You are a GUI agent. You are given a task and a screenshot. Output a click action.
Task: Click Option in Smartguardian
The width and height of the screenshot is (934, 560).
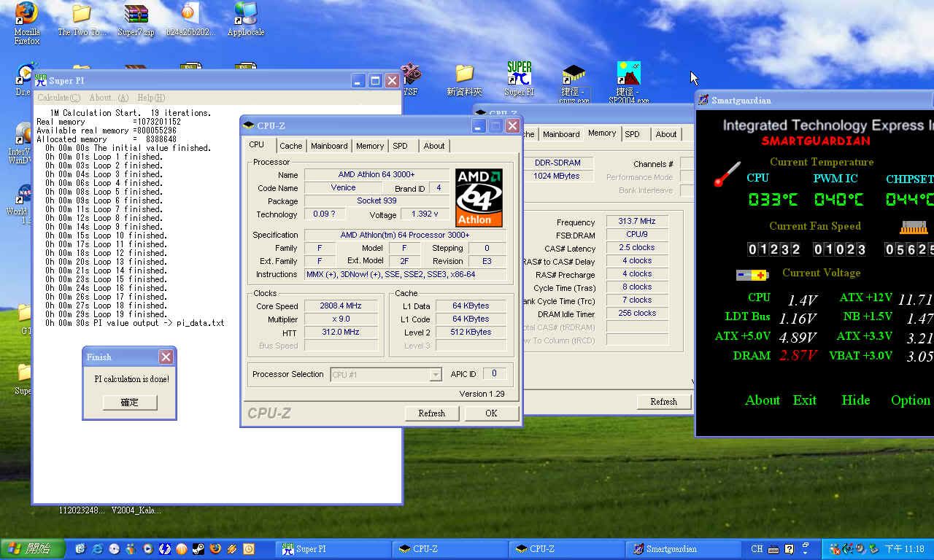tap(910, 400)
